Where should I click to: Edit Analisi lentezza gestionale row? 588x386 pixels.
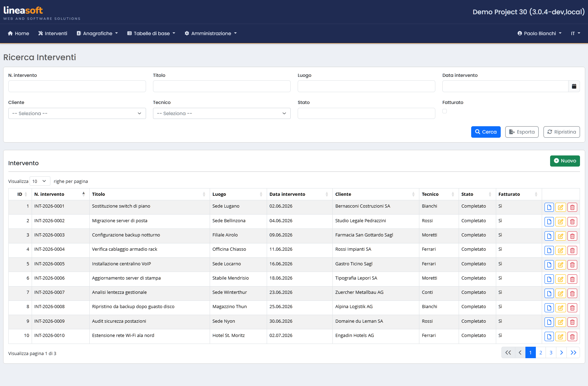click(561, 294)
